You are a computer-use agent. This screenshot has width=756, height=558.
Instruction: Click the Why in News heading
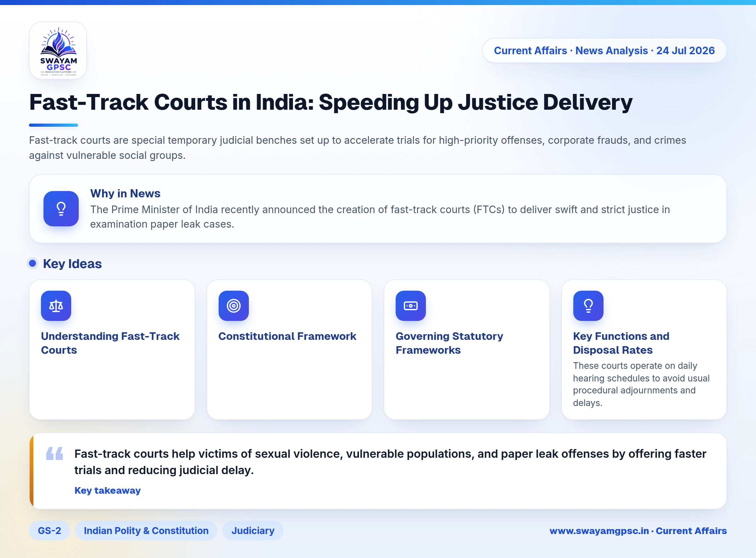[x=125, y=193]
